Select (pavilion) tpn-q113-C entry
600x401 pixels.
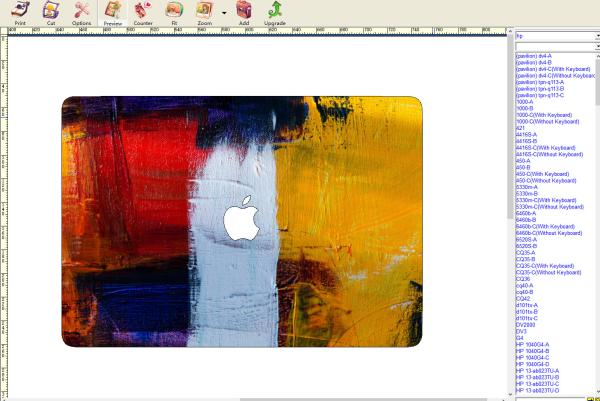pyautogui.click(x=540, y=95)
